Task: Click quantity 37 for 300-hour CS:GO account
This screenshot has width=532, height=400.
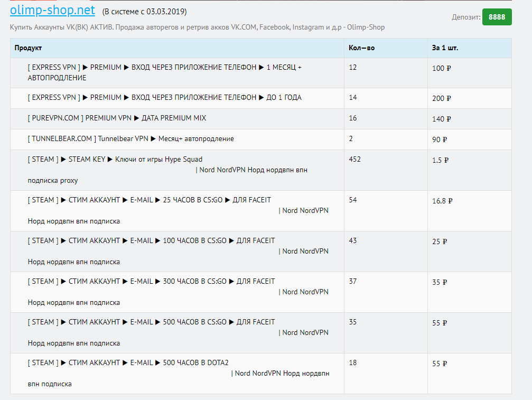Action: click(352, 282)
